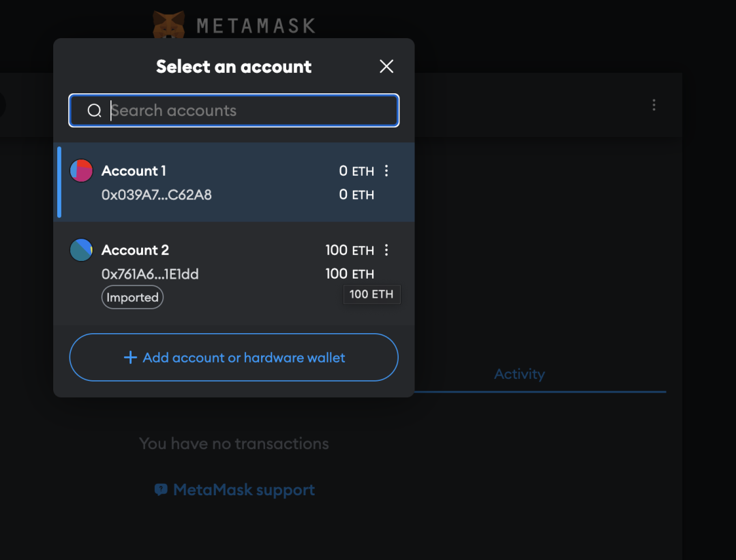Select Account 1 name
Screen dimensions: 736x560
(x=134, y=171)
